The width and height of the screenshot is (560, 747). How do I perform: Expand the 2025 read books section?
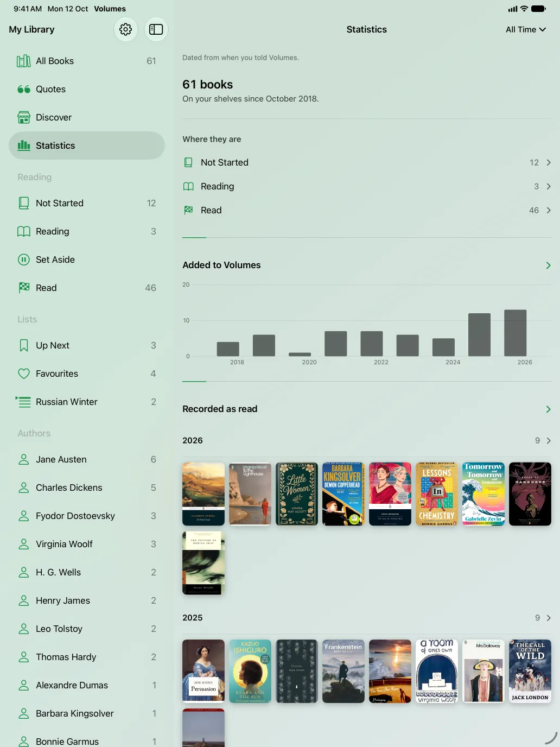click(x=367, y=618)
